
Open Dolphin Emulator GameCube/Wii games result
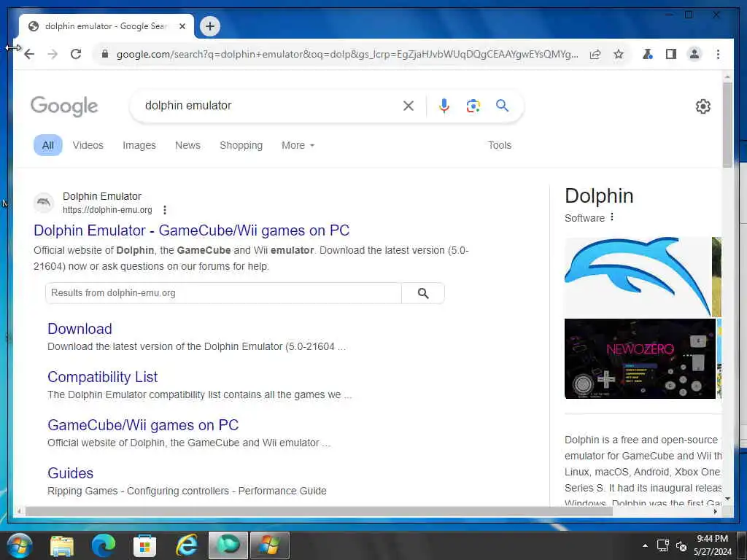(192, 230)
